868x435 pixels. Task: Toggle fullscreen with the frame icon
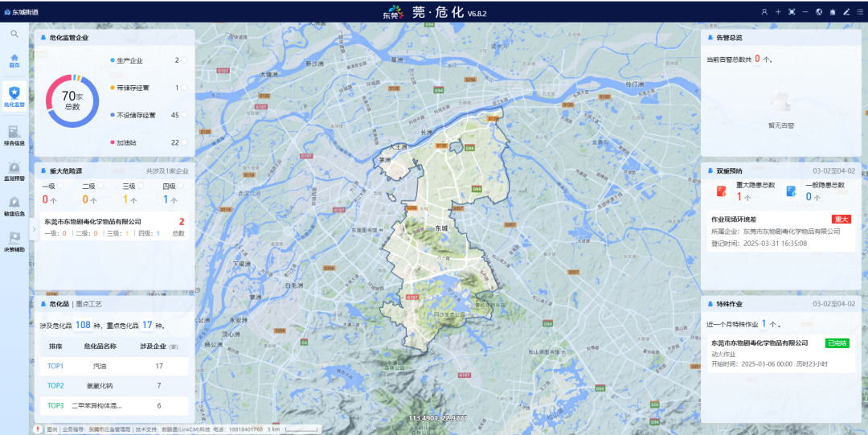[x=792, y=11]
